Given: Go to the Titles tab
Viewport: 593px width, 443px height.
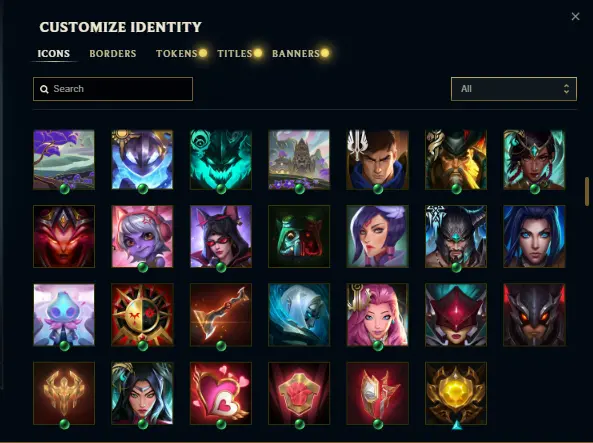Looking at the screenshot, I should (234, 53).
